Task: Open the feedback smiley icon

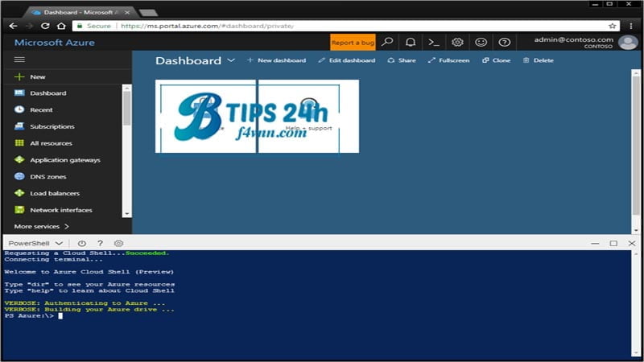Action: coord(481,43)
